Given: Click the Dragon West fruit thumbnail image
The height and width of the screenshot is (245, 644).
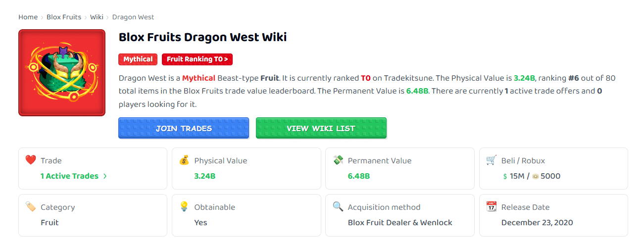Looking at the screenshot, I should pos(62,73).
